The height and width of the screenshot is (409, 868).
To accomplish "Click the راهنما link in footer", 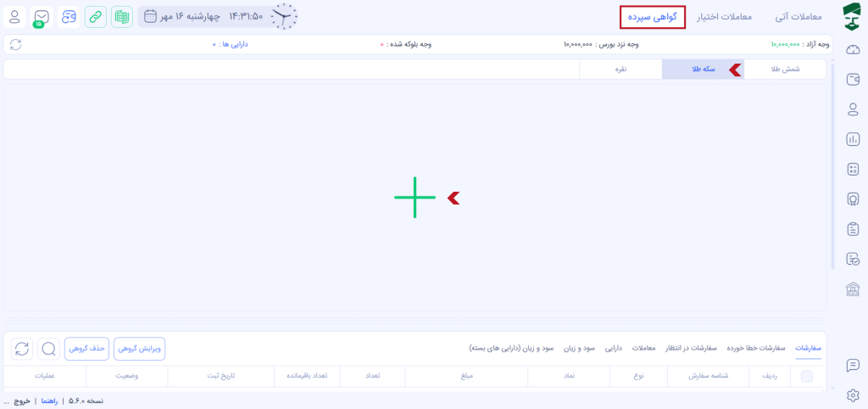I will pyautogui.click(x=50, y=401).
